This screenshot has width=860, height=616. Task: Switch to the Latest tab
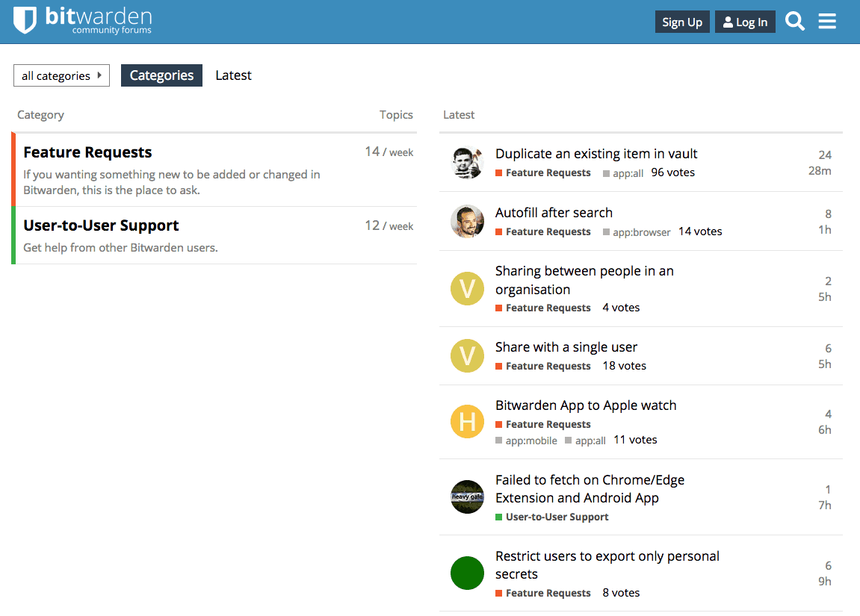(x=233, y=75)
